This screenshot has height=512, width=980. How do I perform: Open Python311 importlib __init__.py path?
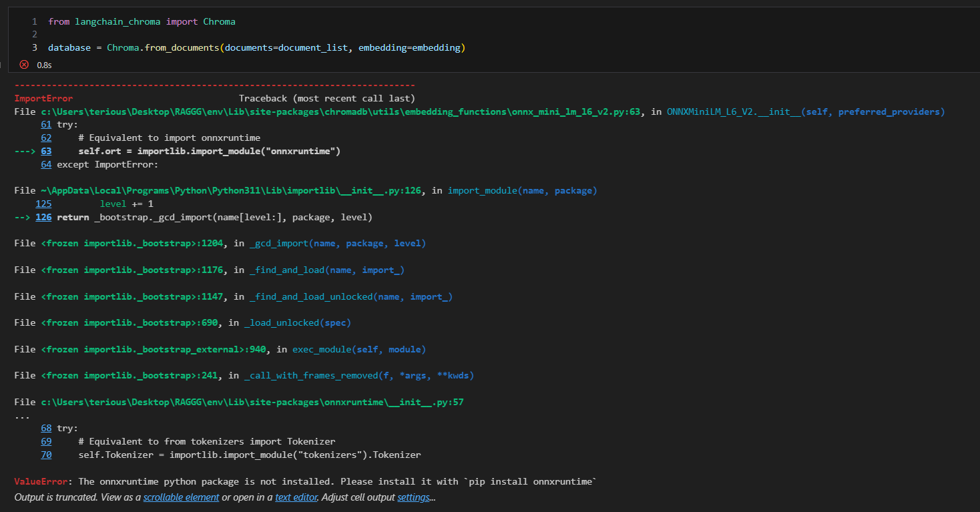pyautogui.click(x=231, y=191)
